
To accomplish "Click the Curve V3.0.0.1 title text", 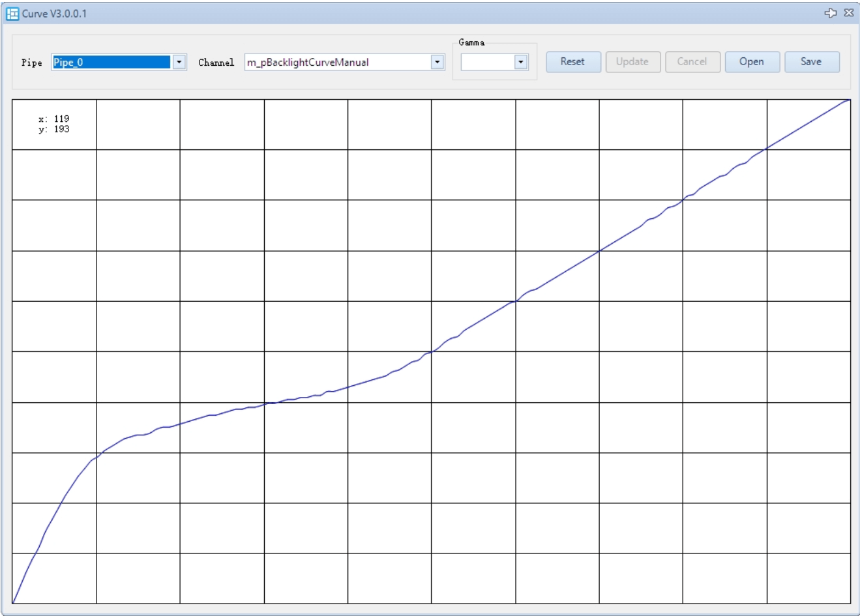I will (54, 14).
